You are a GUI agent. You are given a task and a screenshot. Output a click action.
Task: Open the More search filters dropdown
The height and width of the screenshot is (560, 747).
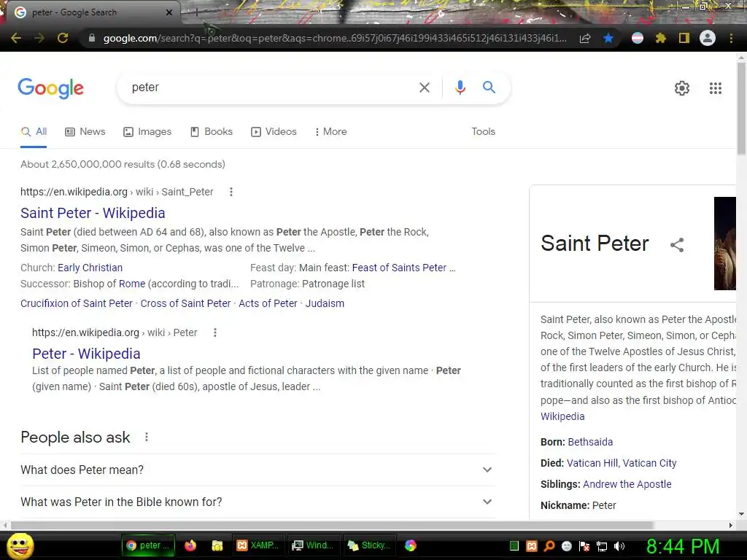[330, 132]
